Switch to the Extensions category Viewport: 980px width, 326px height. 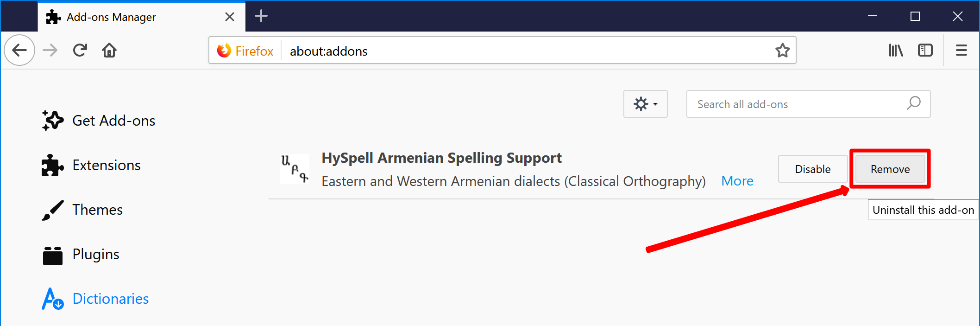(x=91, y=165)
